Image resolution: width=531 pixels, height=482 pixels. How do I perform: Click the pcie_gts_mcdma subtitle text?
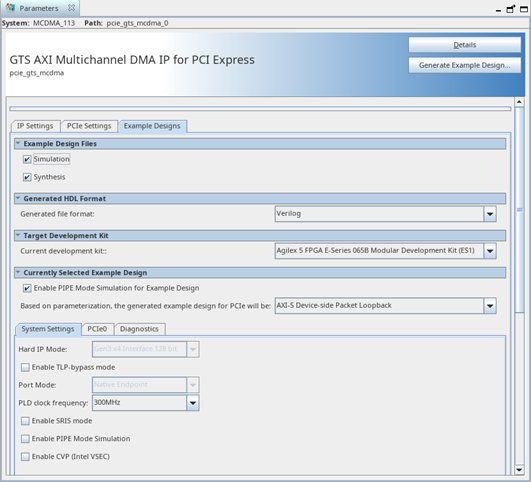tap(37, 73)
